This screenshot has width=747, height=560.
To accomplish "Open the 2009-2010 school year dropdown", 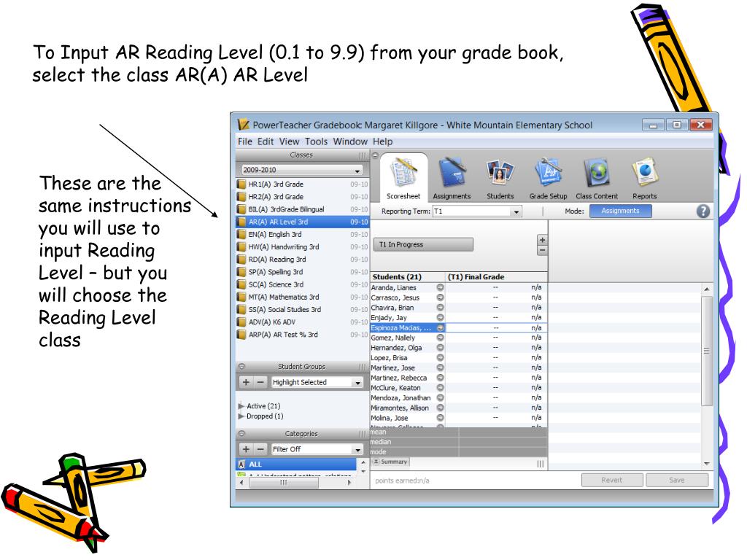I will coord(301,170).
